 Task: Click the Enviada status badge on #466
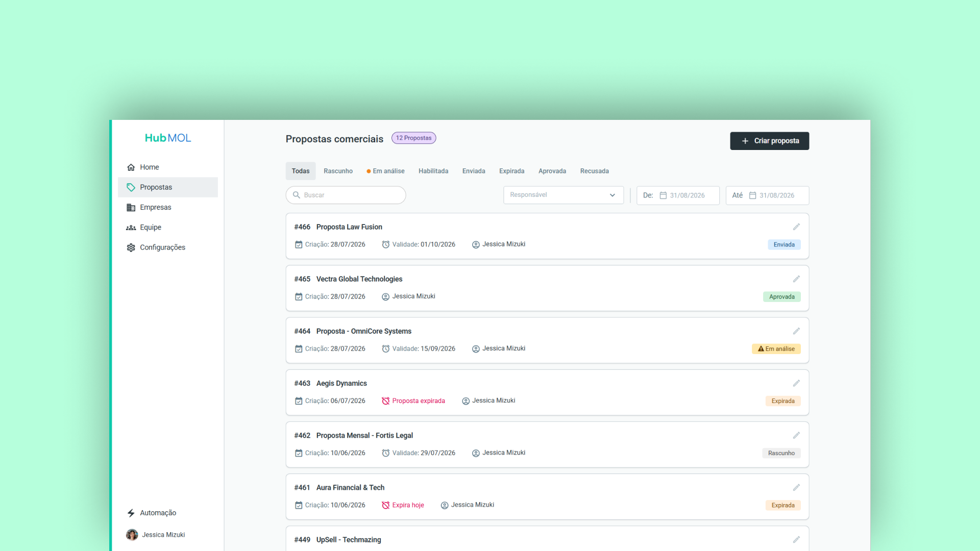tap(784, 244)
